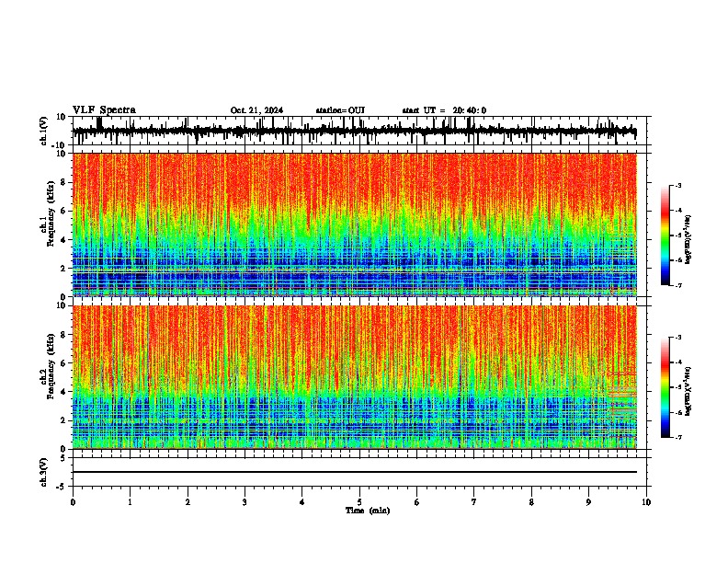Click time axis tick label "0"
The image size is (728, 563).
(x=73, y=502)
